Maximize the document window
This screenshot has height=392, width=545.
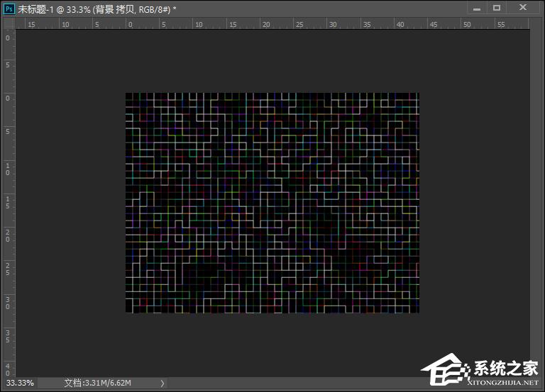point(497,8)
